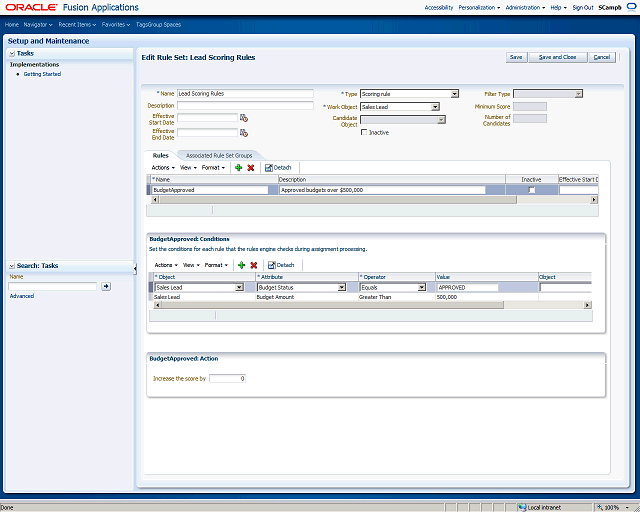The width and height of the screenshot is (640, 512).
Task: Open Conditions table Actions menu
Action: [x=166, y=265]
